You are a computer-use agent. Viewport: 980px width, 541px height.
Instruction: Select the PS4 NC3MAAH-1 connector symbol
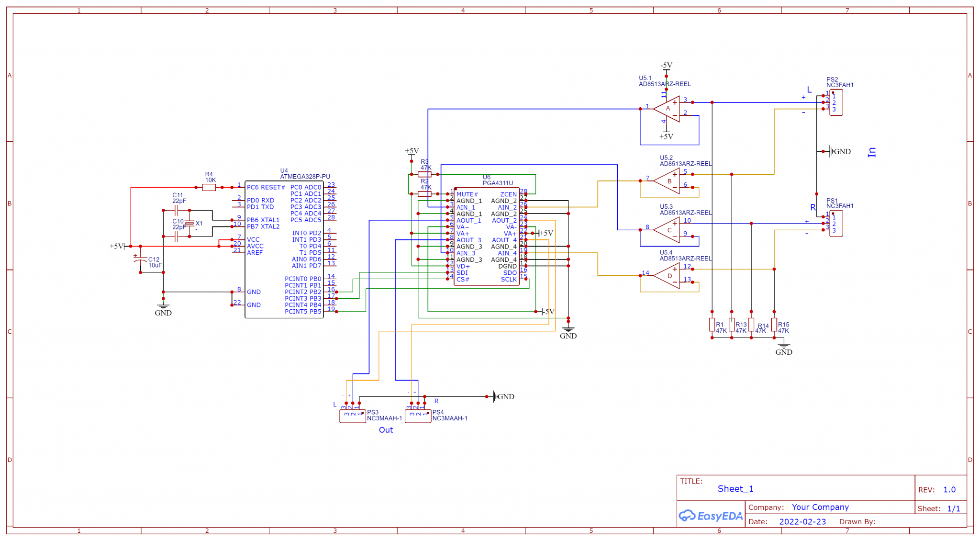(418, 416)
